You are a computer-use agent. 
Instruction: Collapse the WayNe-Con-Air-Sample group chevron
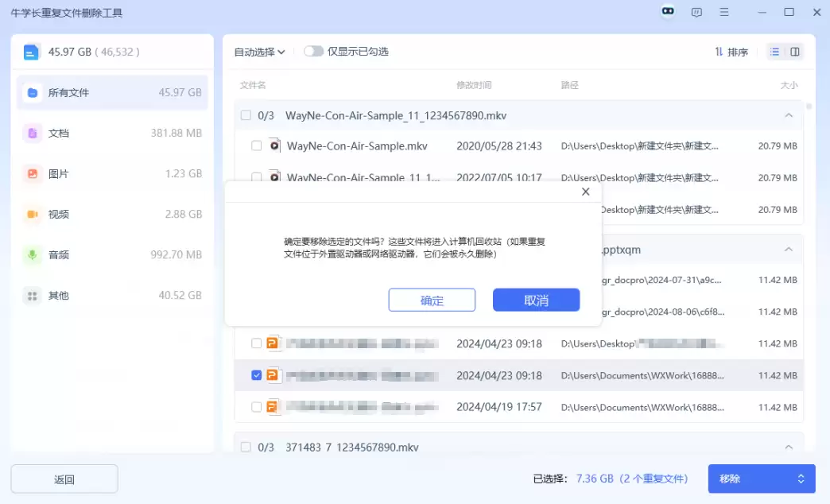click(789, 115)
